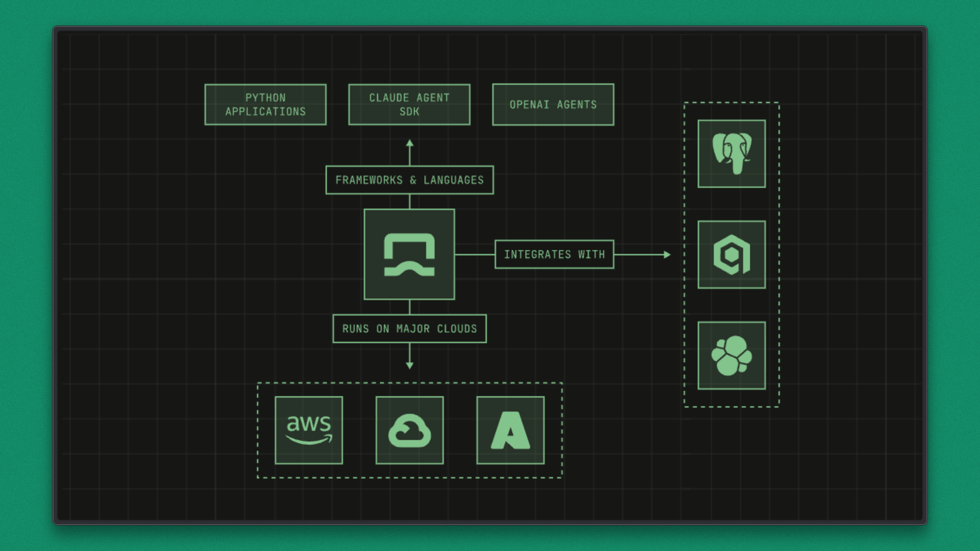Image resolution: width=980 pixels, height=551 pixels.
Task: Click the right arrow after Integrates With
Action: (x=665, y=254)
